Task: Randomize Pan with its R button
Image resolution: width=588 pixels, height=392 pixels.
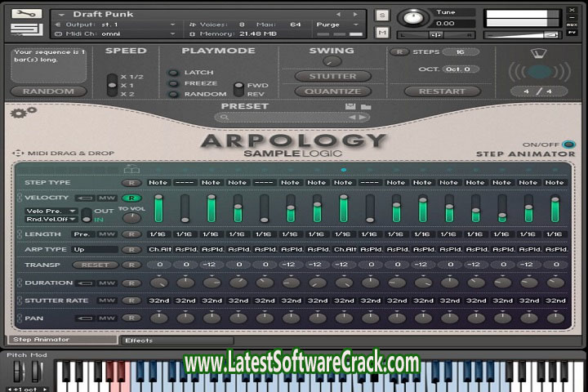Action: point(131,318)
